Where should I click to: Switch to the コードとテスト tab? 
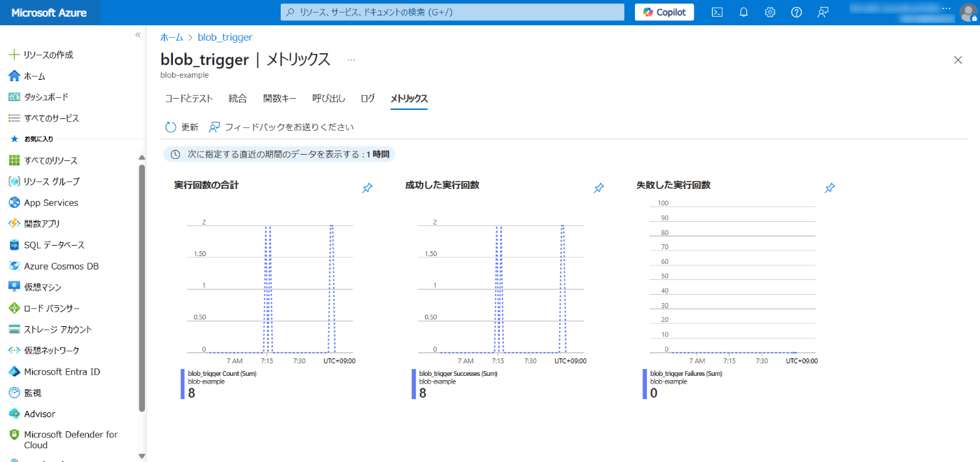(x=189, y=99)
